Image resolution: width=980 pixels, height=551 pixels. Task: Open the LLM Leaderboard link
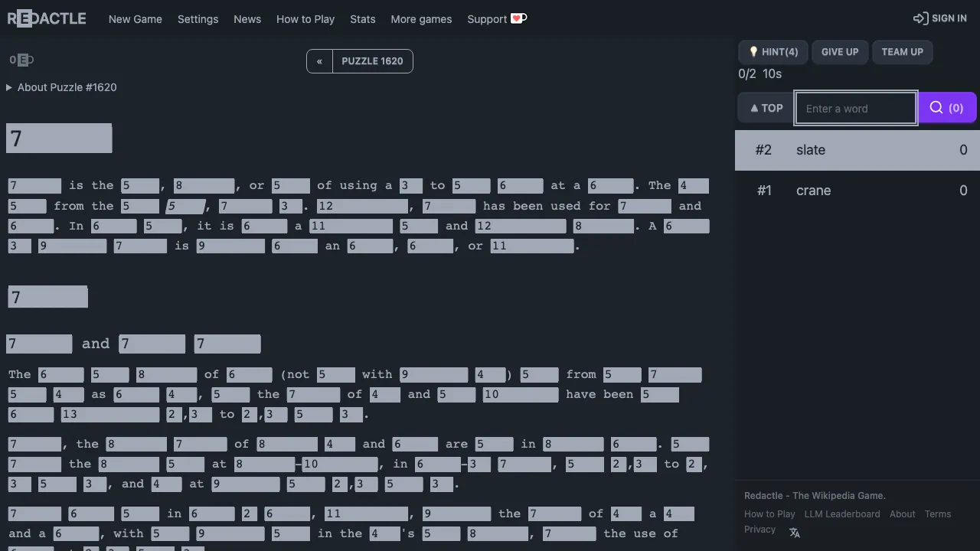[x=842, y=514]
